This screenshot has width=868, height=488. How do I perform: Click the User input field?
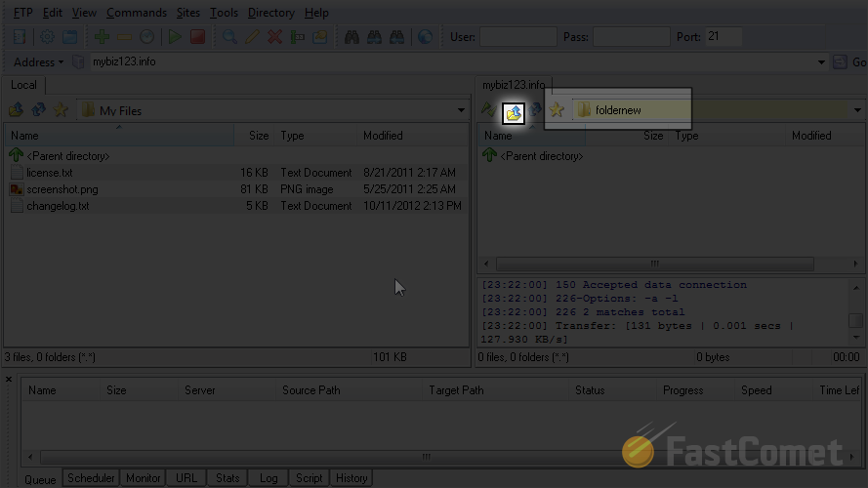(518, 37)
